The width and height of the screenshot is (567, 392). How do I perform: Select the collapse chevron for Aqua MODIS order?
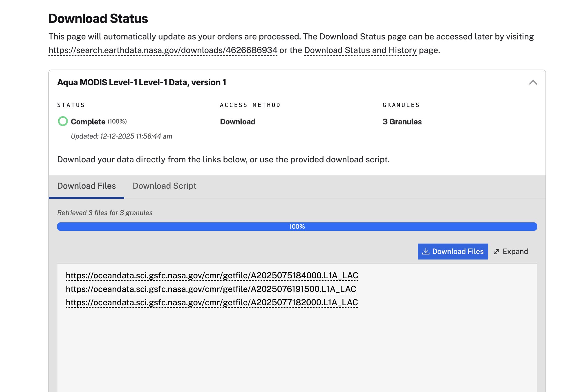click(533, 83)
